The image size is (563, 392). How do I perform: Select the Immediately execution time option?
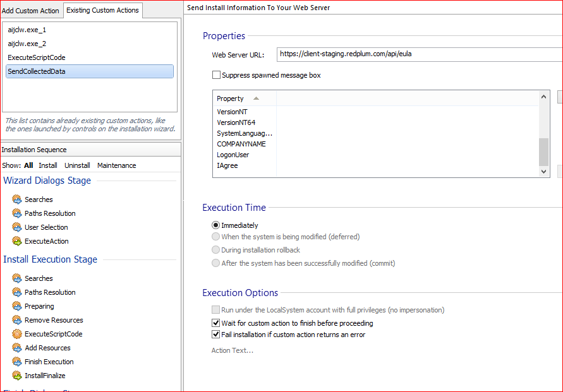click(x=216, y=225)
